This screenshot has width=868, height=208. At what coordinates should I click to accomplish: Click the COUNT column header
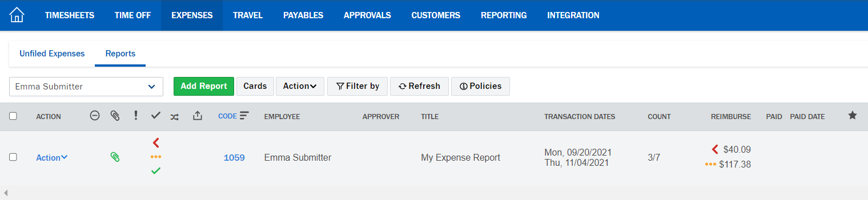[659, 117]
